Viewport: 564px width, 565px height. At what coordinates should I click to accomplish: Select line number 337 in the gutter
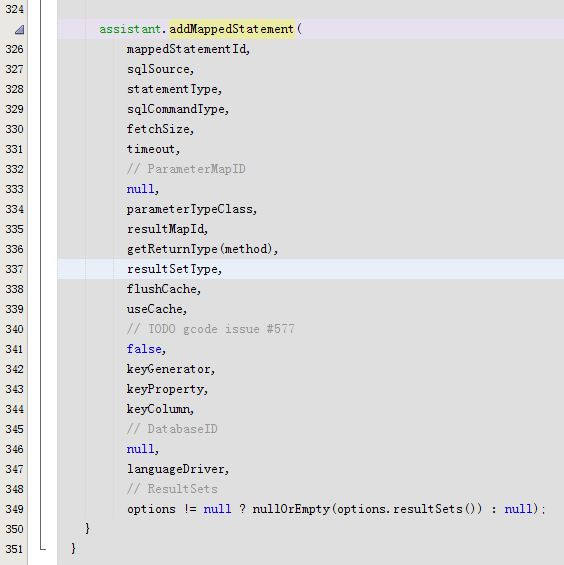pos(14,269)
